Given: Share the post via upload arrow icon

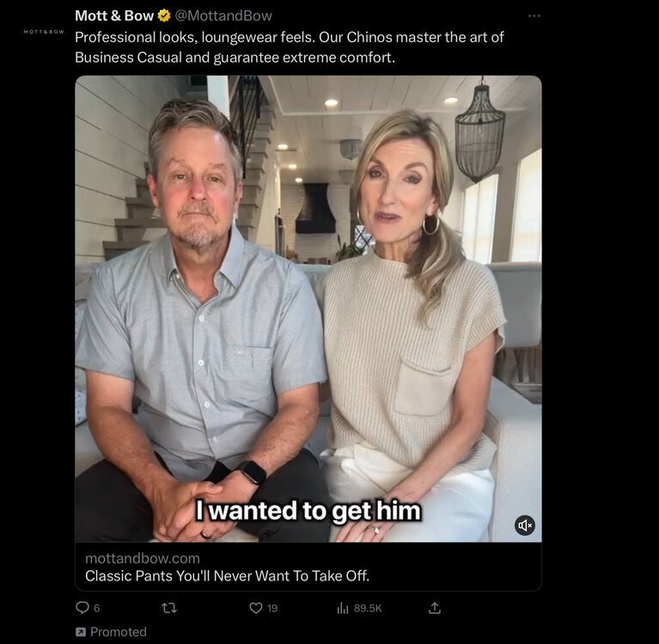Looking at the screenshot, I should [x=435, y=608].
